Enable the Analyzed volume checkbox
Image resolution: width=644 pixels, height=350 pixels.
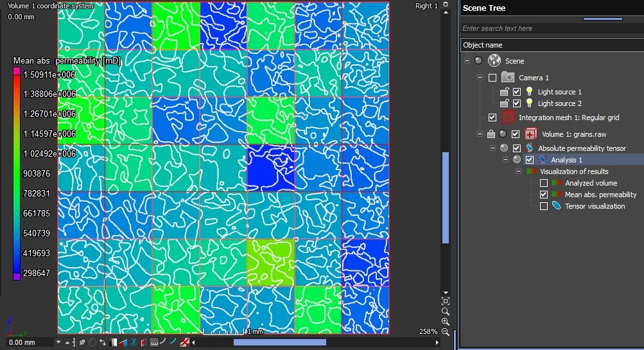[544, 183]
